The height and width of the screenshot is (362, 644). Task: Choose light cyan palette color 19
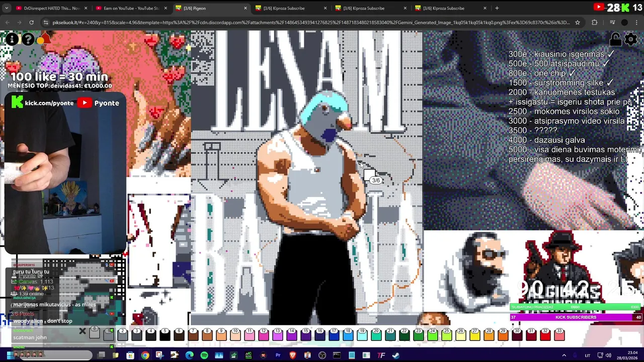362,334
